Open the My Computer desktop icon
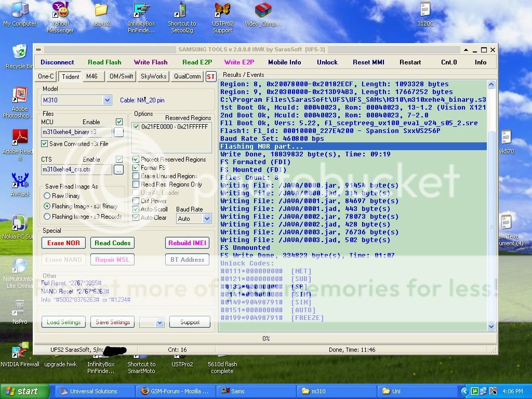 tap(20, 14)
